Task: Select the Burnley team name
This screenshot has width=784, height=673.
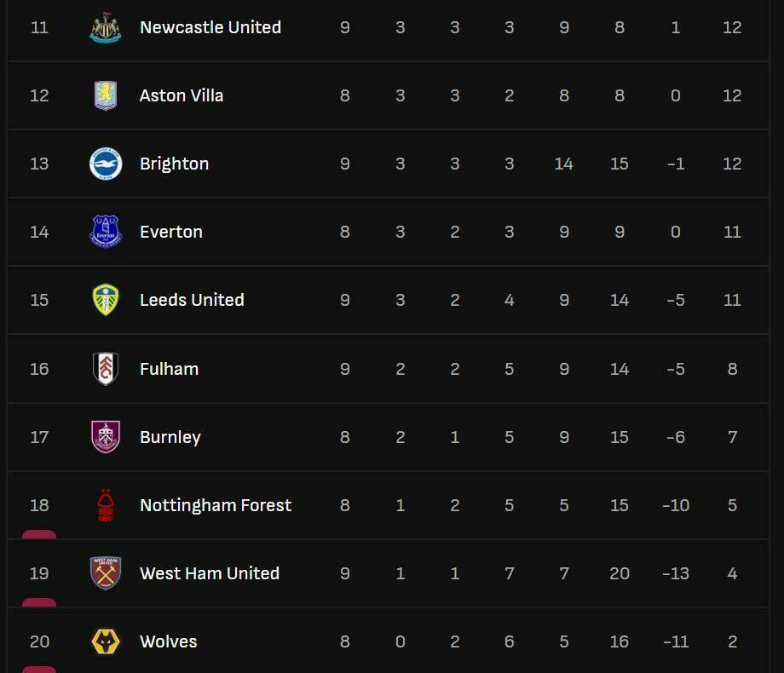Action: pyautogui.click(x=170, y=437)
